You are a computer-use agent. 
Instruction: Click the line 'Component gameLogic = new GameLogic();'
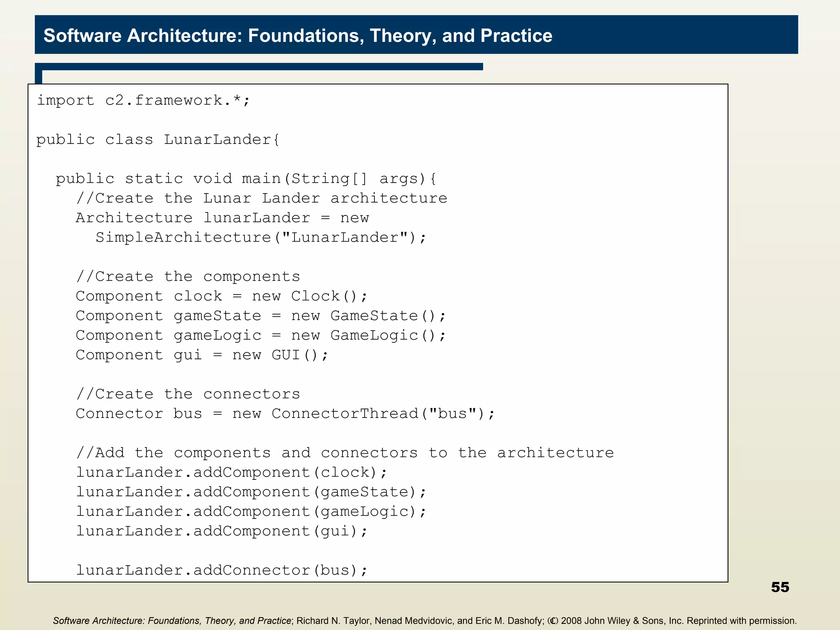tap(261, 336)
